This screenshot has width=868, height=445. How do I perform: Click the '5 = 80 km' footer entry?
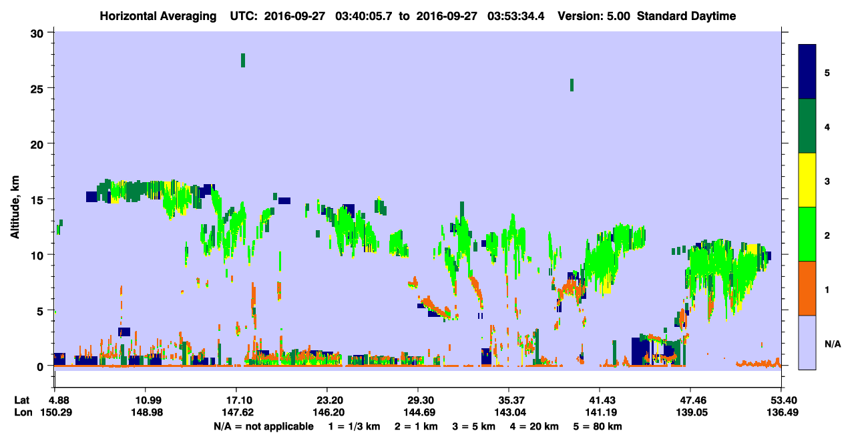tap(598, 426)
